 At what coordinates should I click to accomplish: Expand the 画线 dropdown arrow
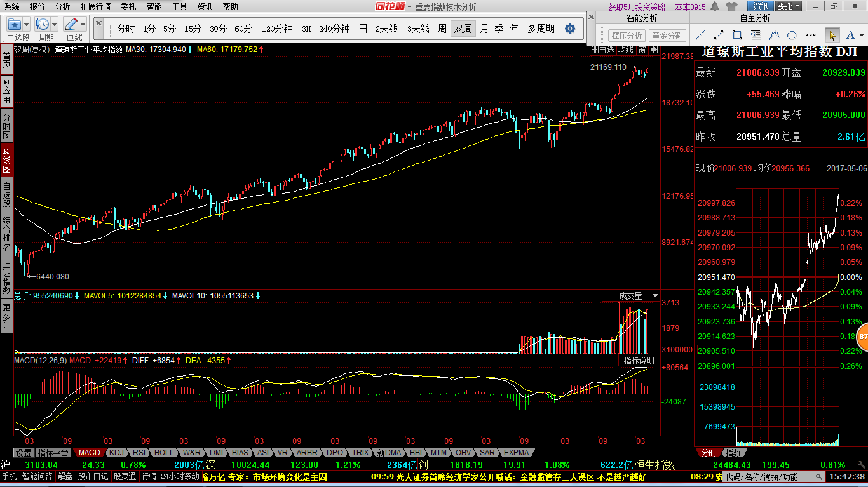point(83,25)
